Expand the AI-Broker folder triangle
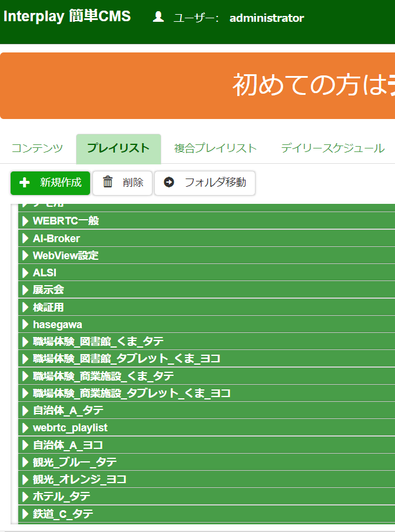395x532 pixels. click(25, 239)
